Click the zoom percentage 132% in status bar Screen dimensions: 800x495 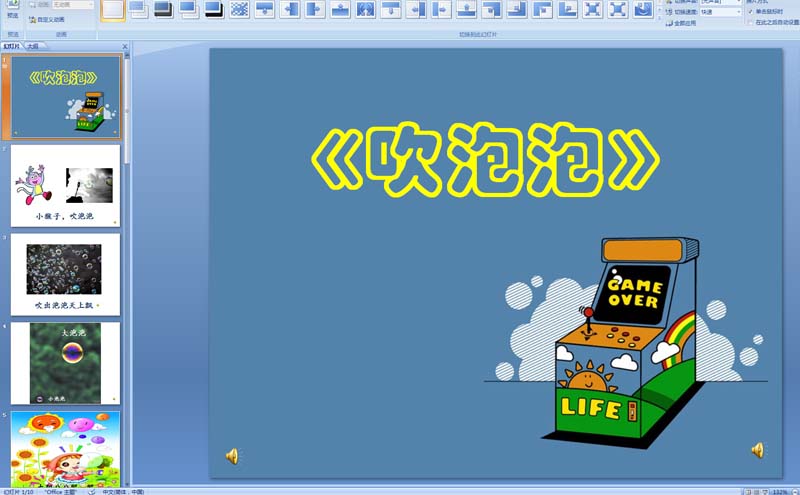(x=780, y=492)
